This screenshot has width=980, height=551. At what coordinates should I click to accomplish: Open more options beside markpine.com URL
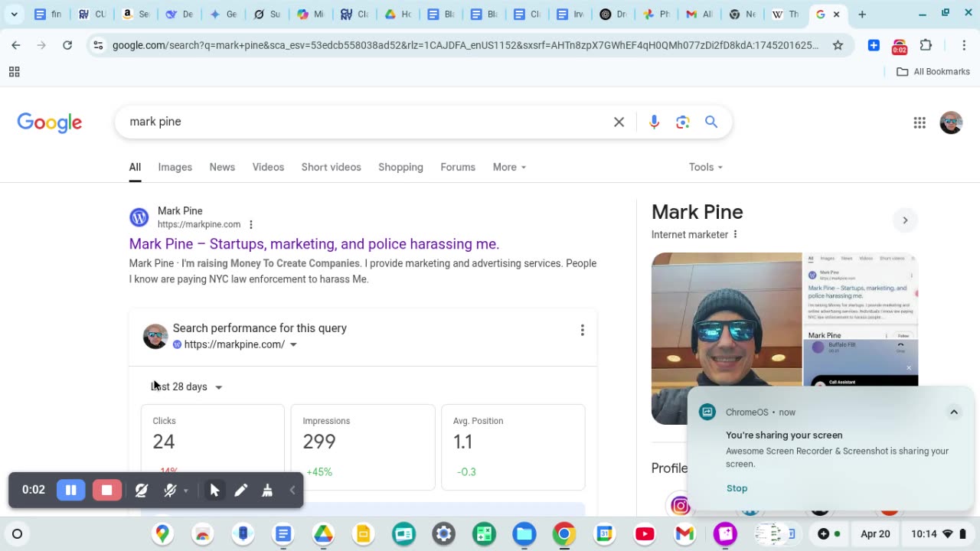pos(250,224)
